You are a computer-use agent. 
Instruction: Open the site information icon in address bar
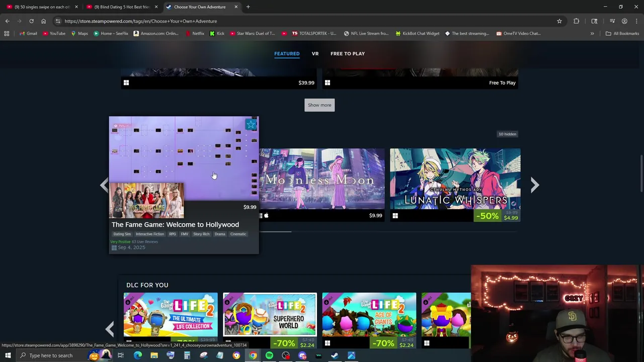point(58,21)
